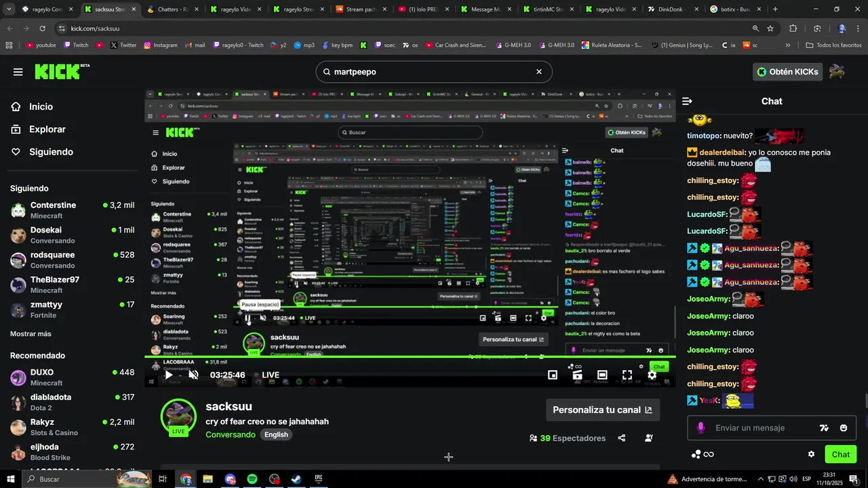
Task: Open the user profile avatar menu
Action: click(837, 72)
